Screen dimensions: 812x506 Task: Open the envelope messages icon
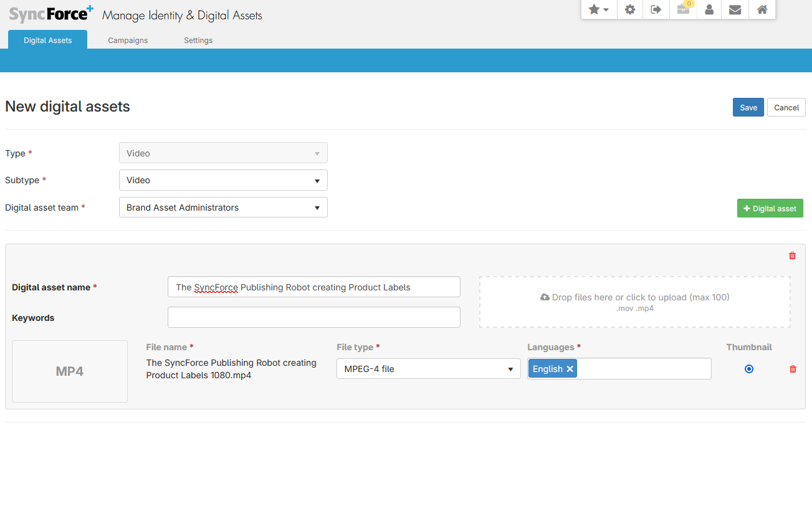pos(735,9)
